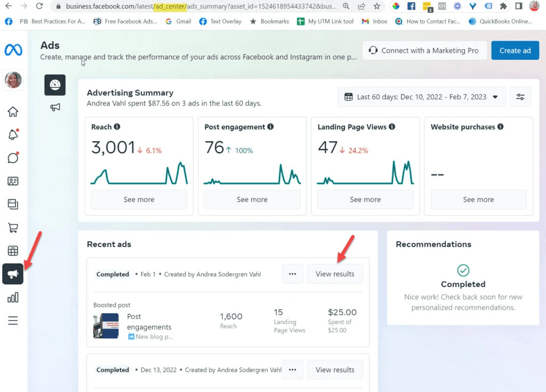Open Commerce shopping cart icon
This screenshot has width=546, height=392.
(13, 228)
